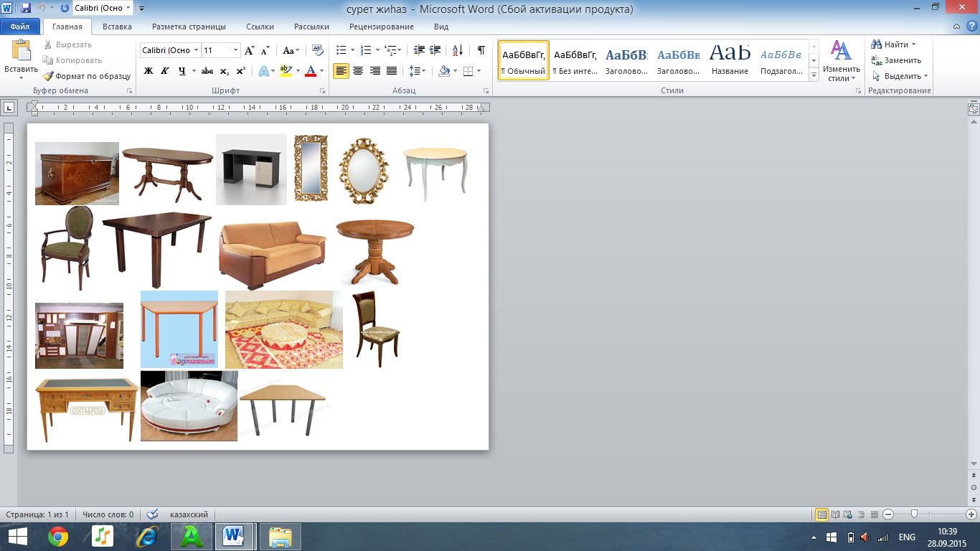Click the Center alignment icon
This screenshot has height=551, width=980.
tap(357, 71)
